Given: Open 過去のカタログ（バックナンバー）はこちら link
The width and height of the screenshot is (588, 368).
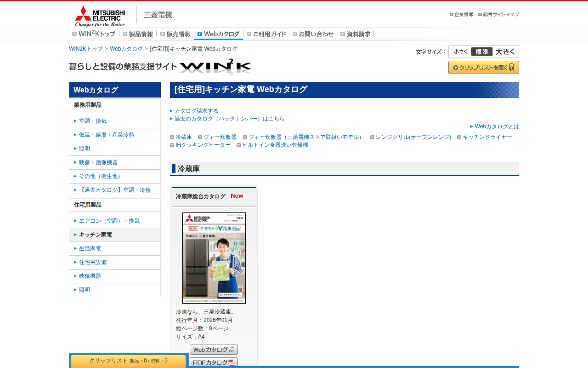Looking at the screenshot, I should tap(230, 119).
